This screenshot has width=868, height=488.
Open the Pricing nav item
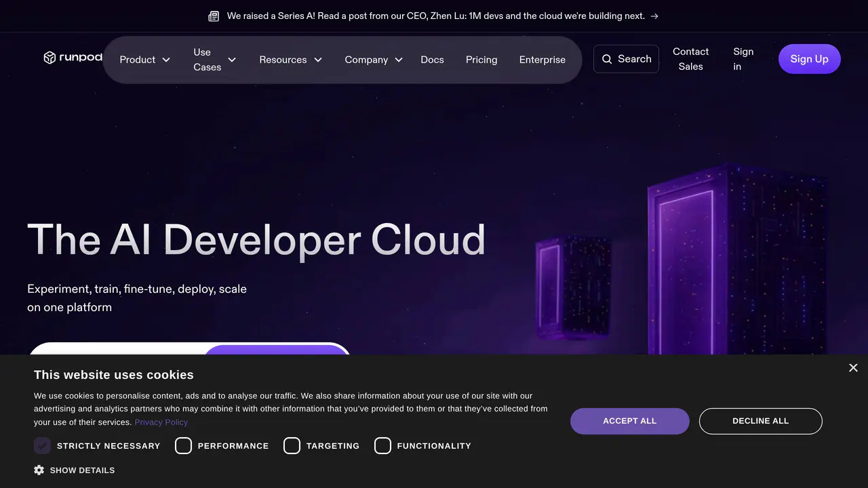pyautogui.click(x=481, y=60)
